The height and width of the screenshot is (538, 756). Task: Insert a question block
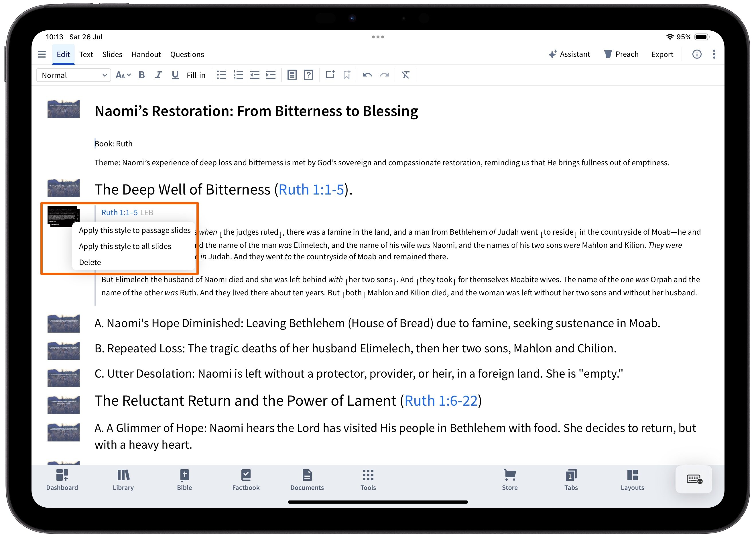click(x=308, y=75)
